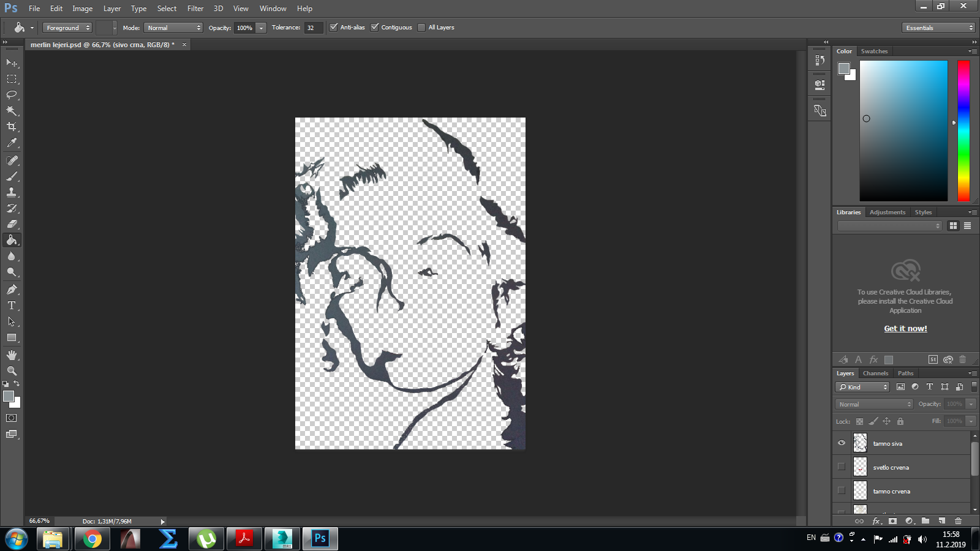This screenshot has width=980, height=551.
Task: Click the foreground color swatch in toolbar
Action: tap(9, 396)
